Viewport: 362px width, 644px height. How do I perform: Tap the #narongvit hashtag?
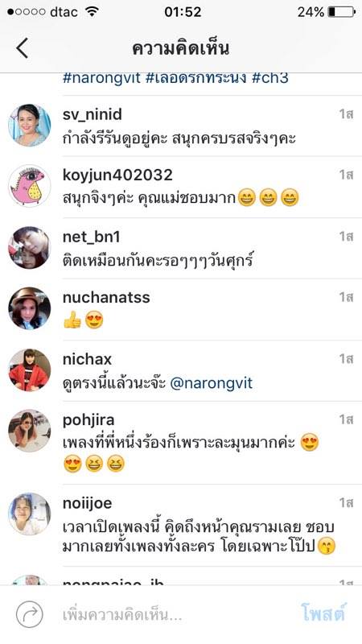click(102, 77)
